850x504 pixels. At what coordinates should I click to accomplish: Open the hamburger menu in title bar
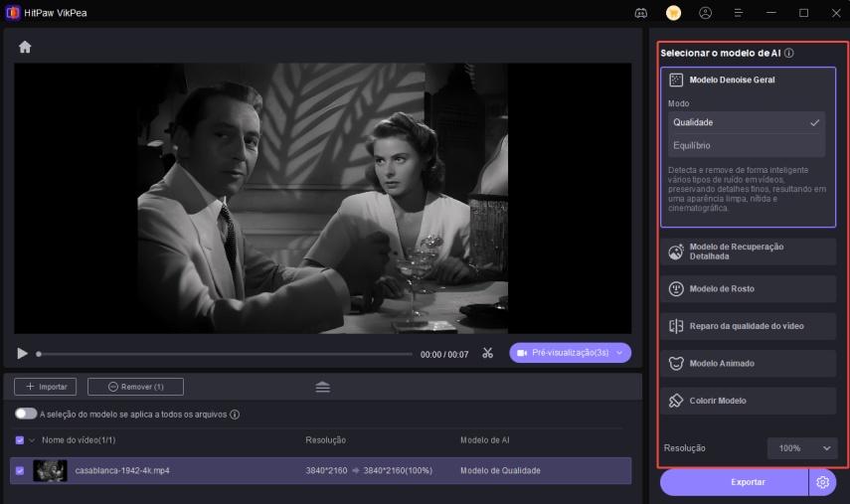(x=738, y=13)
